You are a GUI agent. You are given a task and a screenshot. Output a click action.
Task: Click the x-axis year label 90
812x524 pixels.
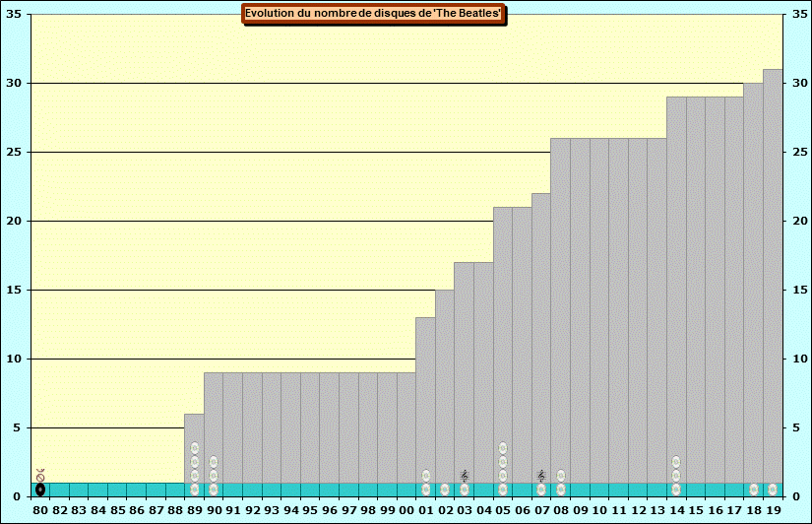tap(214, 510)
